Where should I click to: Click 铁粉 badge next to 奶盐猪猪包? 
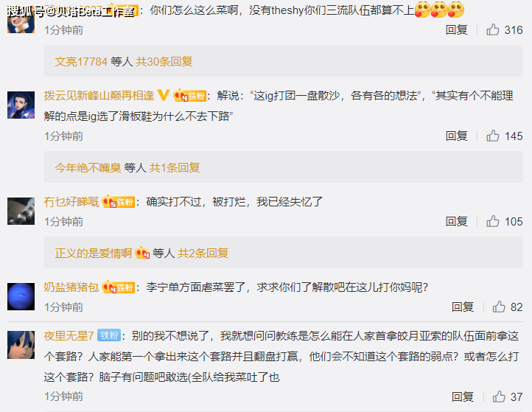pyautogui.click(x=119, y=287)
